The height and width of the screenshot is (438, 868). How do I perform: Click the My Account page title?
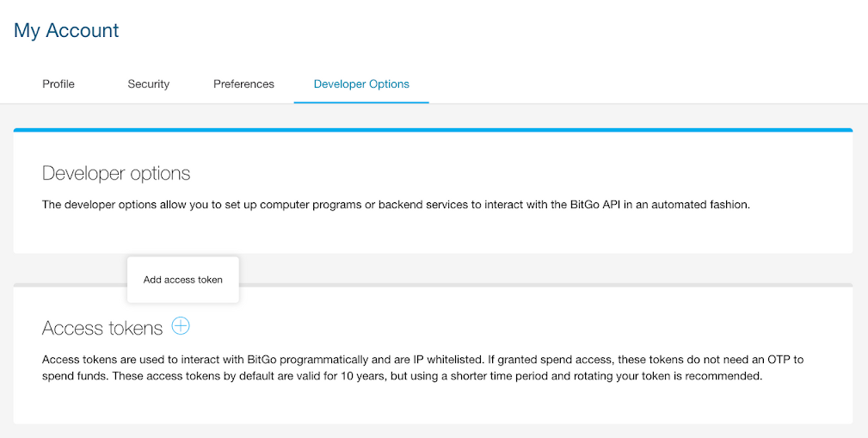(x=66, y=31)
